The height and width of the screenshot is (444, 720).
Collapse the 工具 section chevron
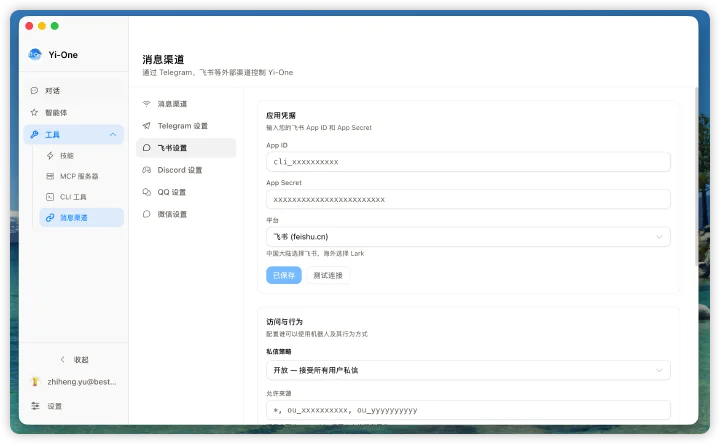[x=113, y=135]
